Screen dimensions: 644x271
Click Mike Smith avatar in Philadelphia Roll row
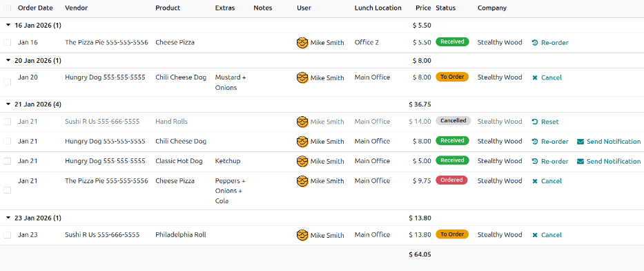click(302, 235)
